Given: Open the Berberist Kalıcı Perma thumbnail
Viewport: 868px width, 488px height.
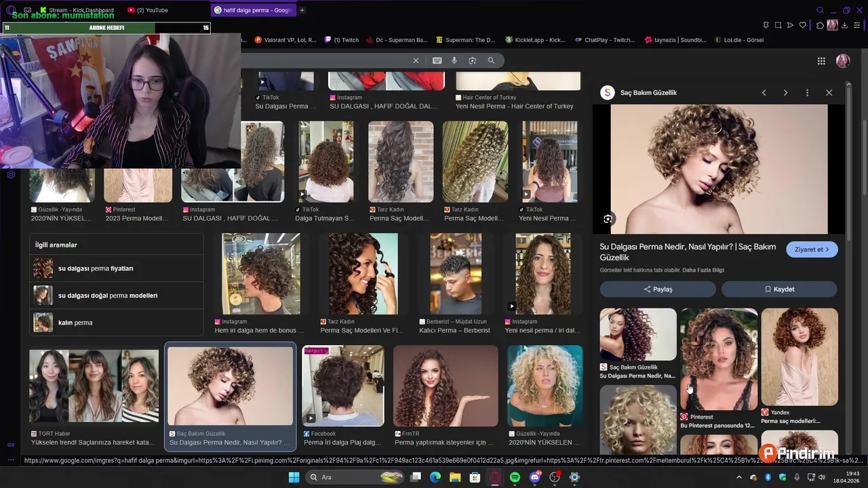Looking at the screenshot, I should (x=456, y=274).
